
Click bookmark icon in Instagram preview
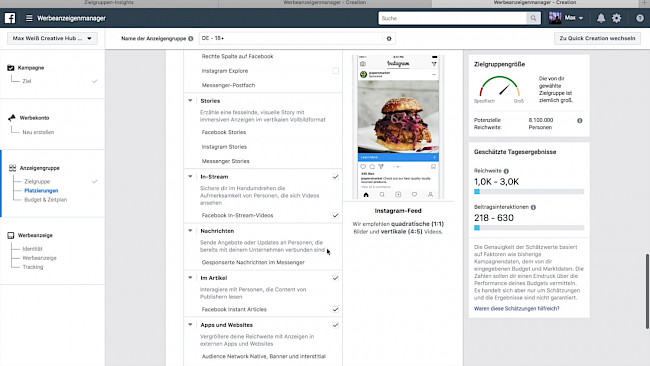pyautogui.click(x=433, y=167)
